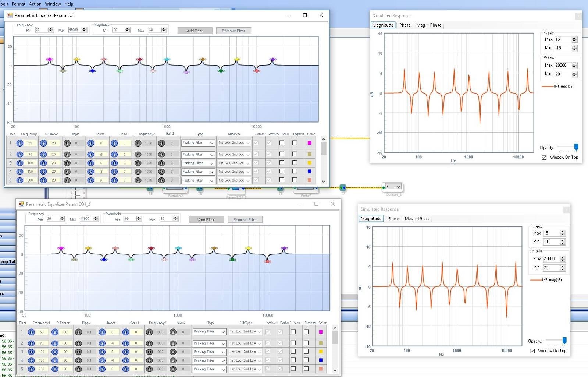Click filter 1 magenta color swatch in Param EQ1
This screenshot has height=377, width=588.
[x=309, y=143]
